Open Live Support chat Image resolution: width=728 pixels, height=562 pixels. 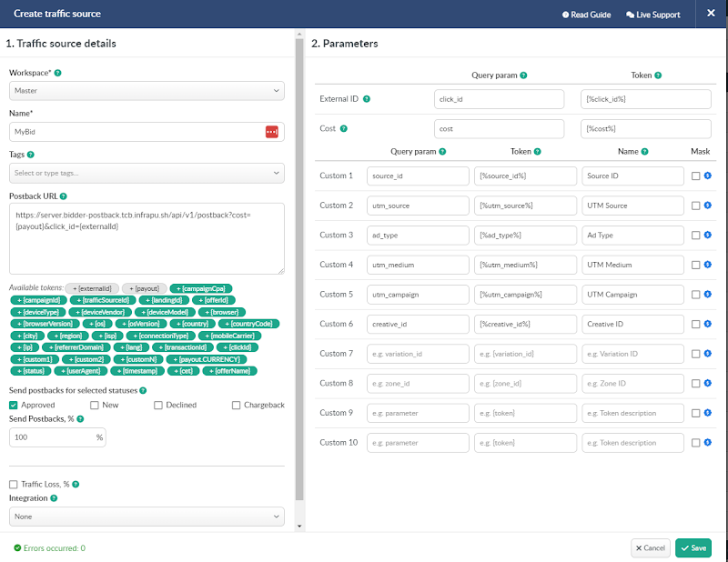pyautogui.click(x=652, y=15)
